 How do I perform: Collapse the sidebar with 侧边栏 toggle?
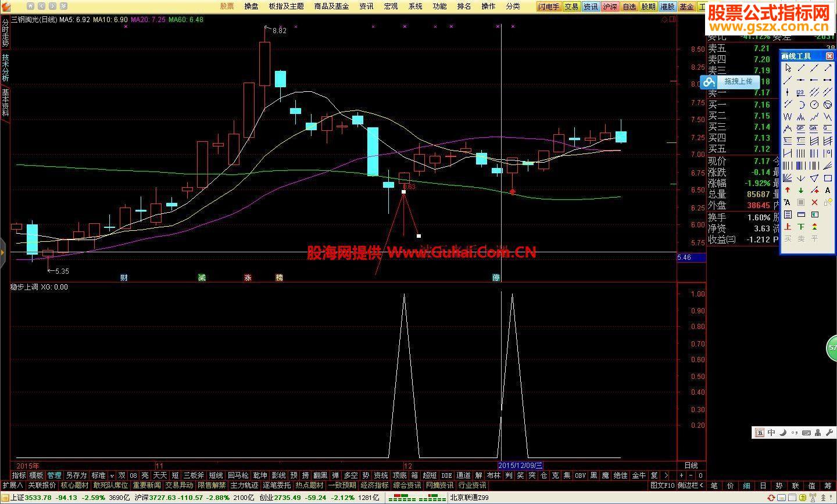click(691, 485)
